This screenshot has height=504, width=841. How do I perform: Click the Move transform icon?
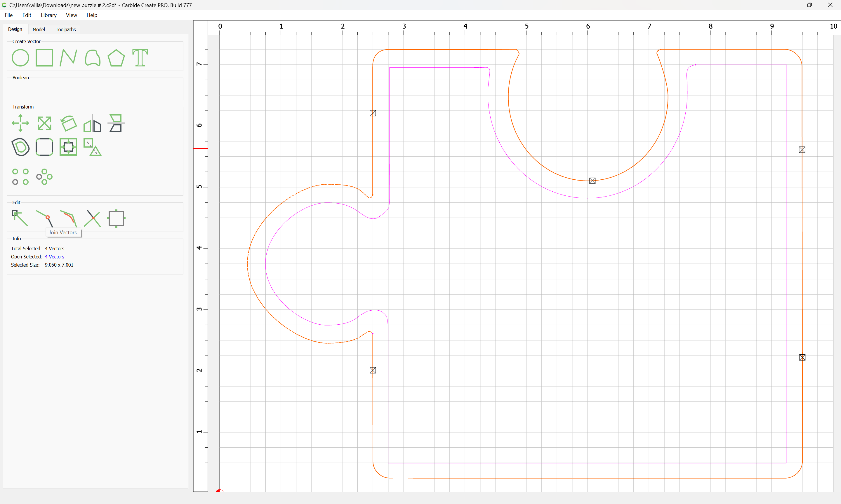[x=20, y=123]
